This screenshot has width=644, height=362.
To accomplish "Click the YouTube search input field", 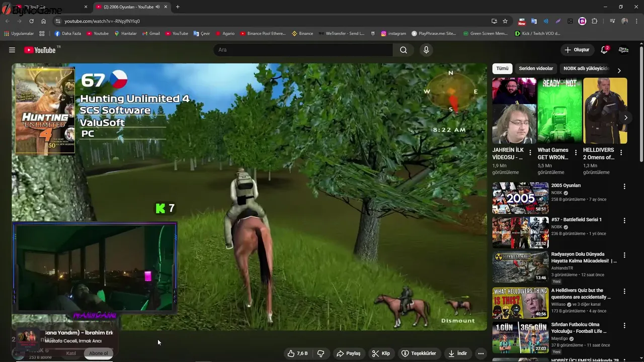I will click(x=303, y=50).
